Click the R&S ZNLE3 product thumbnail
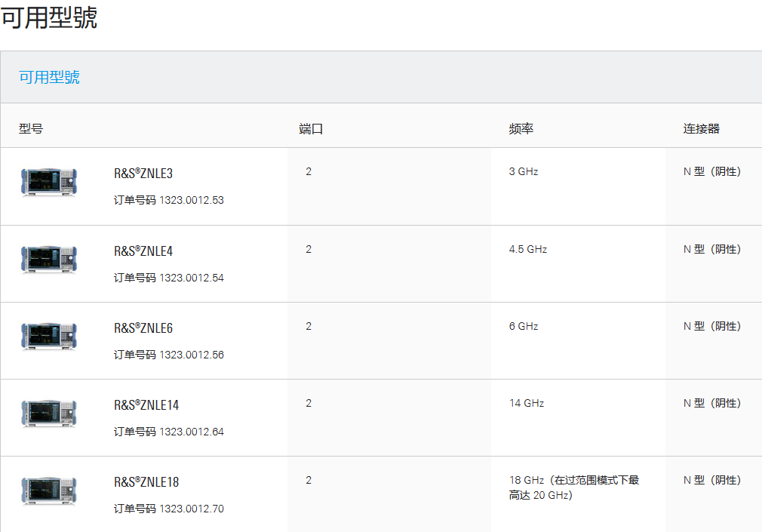 (49, 183)
